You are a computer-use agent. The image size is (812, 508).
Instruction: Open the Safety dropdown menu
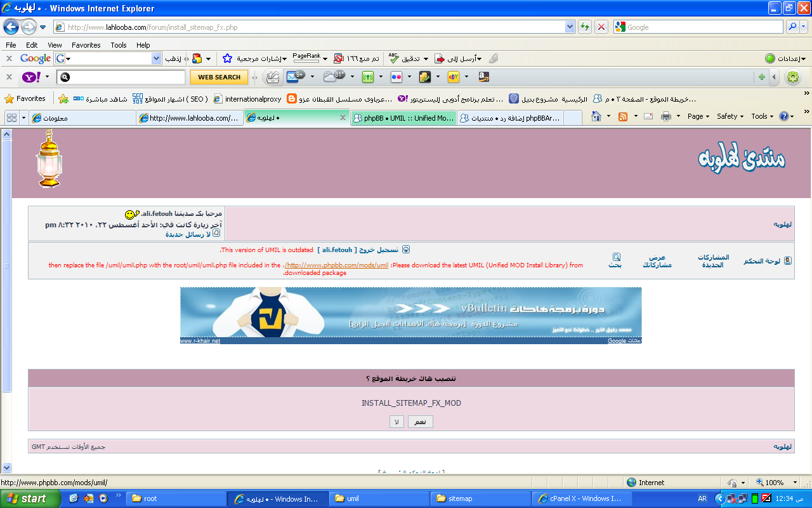pyautogui.click(x=730, y=117)
